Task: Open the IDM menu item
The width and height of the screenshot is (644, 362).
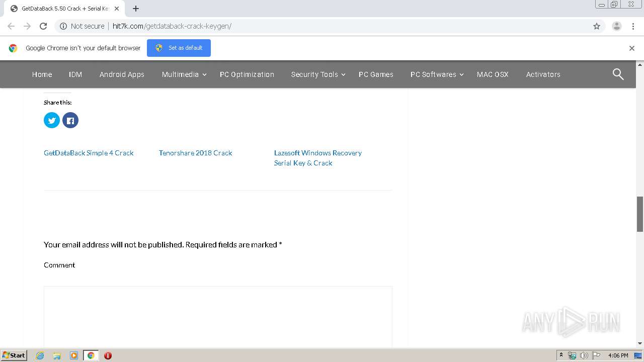Action: (x=75, y=74)
